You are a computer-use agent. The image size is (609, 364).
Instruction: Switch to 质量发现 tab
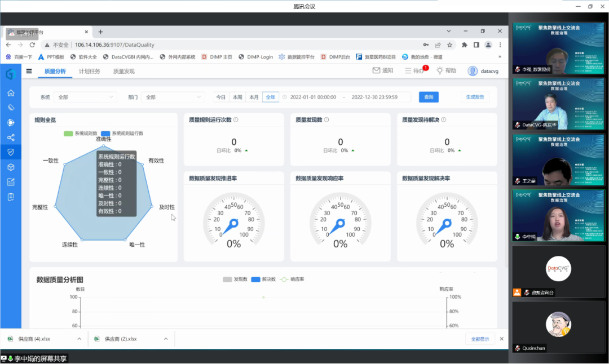[x=124, y=71]
